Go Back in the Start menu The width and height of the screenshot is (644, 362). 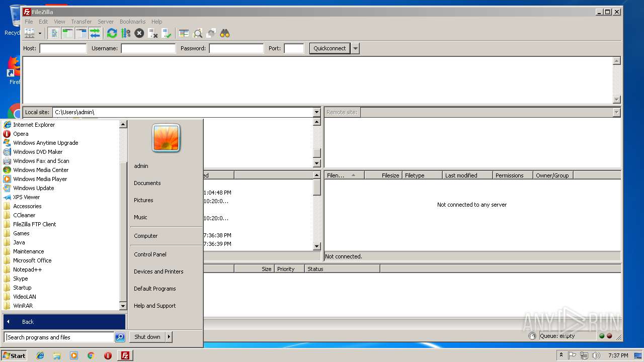point(64,322)
